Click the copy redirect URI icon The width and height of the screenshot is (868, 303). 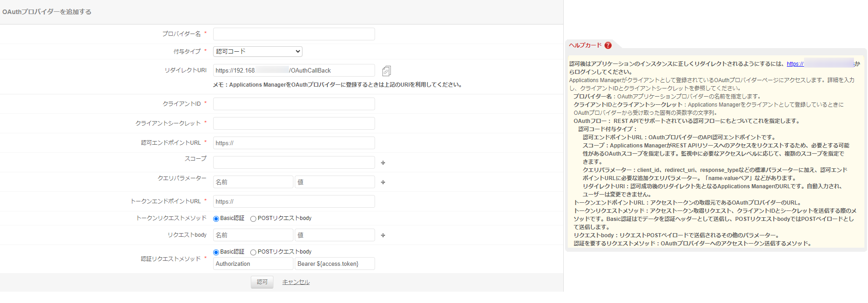(386, 71)
